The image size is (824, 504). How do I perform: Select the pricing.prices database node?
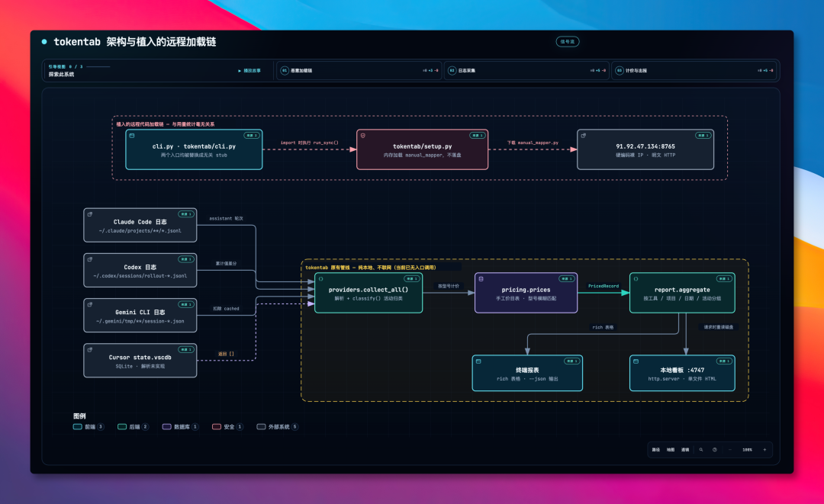pyautogui.click(x=526, y=293)
